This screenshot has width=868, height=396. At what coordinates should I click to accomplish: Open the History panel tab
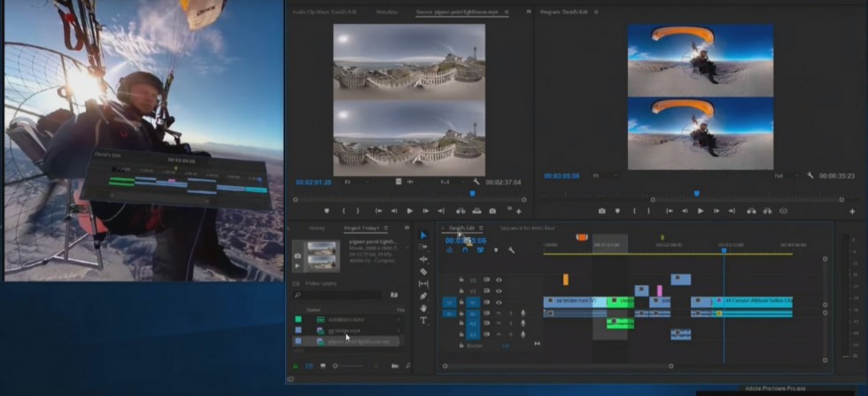click(x=315, y=228)
